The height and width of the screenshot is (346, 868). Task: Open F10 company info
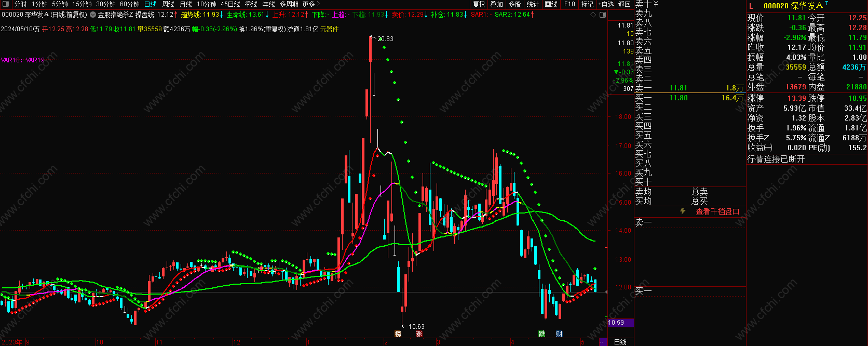pyautogui.click(x=569, y=4)
